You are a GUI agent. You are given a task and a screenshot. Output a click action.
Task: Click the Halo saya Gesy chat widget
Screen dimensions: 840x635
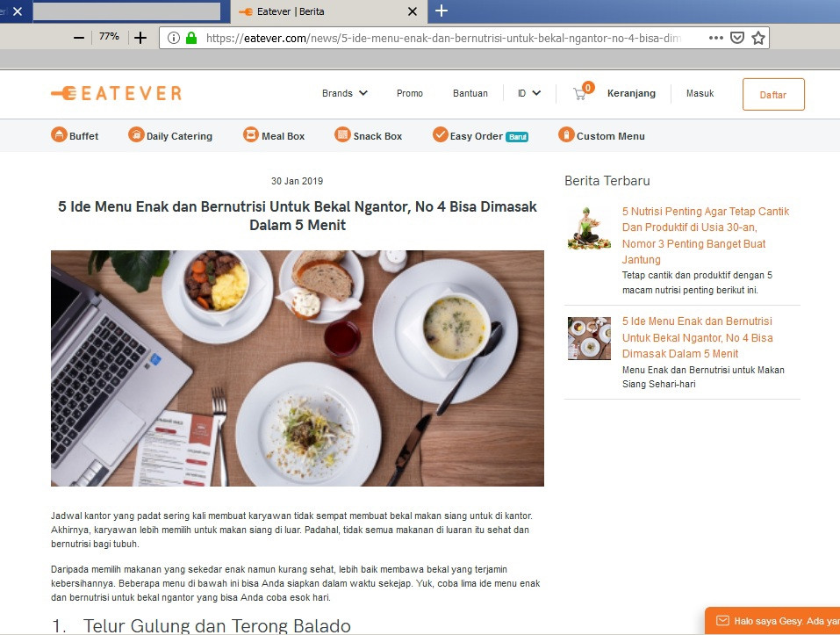[772, 621]
